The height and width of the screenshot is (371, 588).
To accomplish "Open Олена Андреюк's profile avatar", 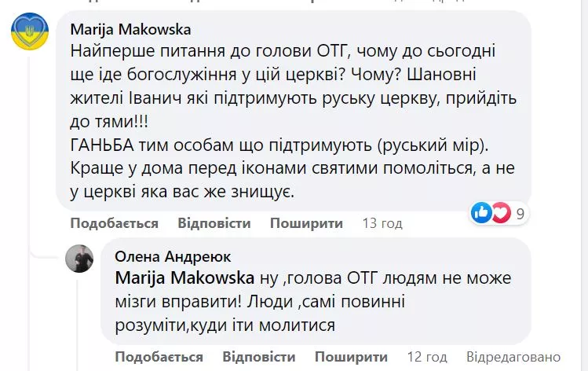I will click(81, 258).
